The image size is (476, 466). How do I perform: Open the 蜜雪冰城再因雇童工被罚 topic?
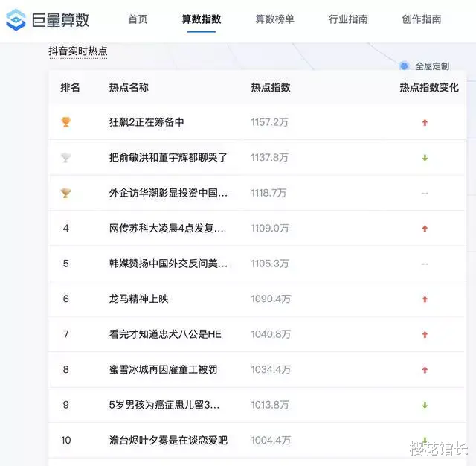pos(164,369)
